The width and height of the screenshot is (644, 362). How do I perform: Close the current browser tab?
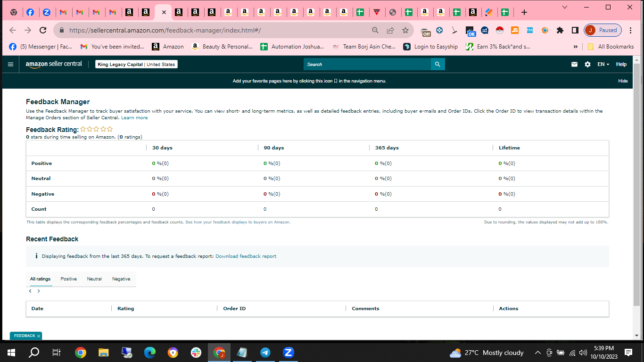(x=164, y=12)
